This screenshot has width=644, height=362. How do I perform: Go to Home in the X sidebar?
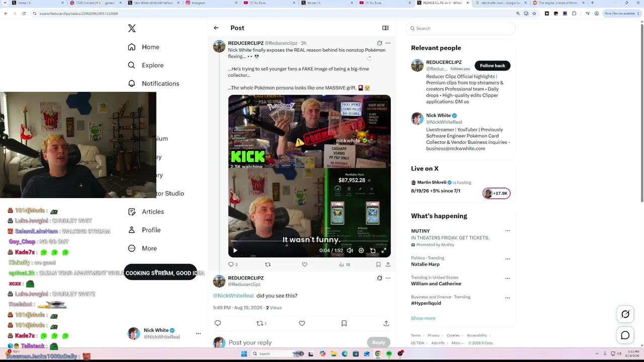click(143, 47)
